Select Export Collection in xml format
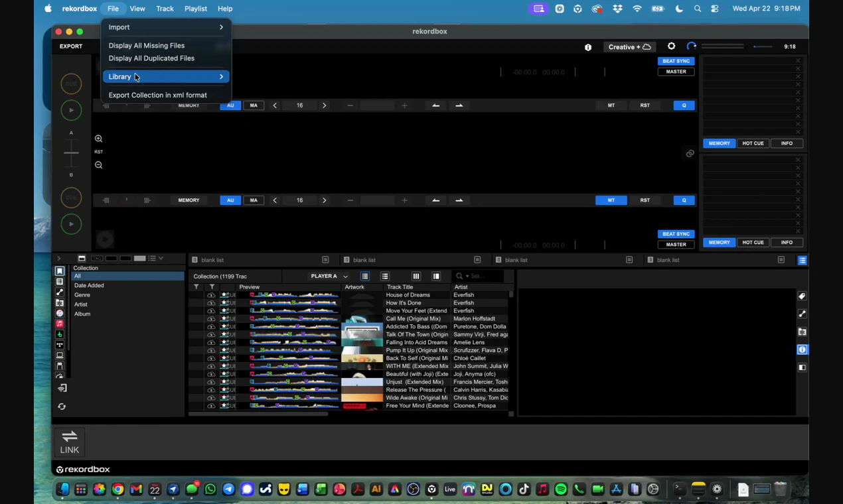 coord(157,95)
